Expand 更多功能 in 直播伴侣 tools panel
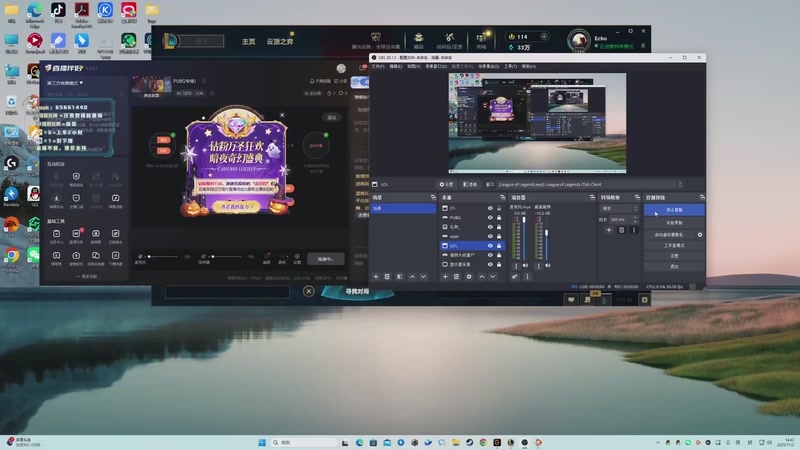 click(86, 276)
